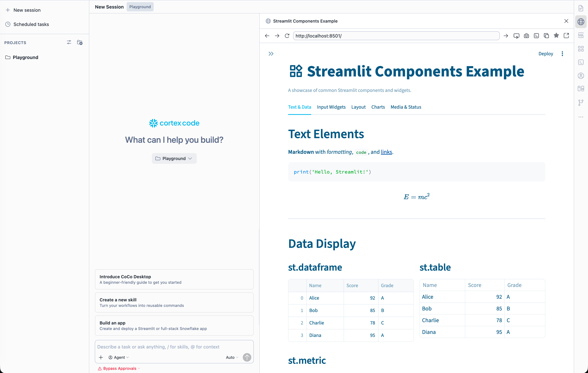588x373 pixels.
Task: Bookmark the page with star icon
Action: (x=556, y=36)
